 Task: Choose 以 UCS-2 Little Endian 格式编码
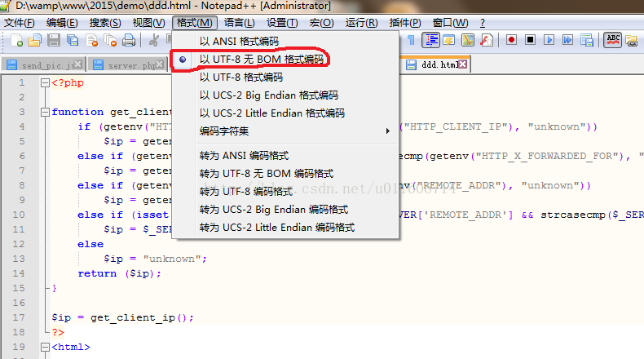[285, 113]
